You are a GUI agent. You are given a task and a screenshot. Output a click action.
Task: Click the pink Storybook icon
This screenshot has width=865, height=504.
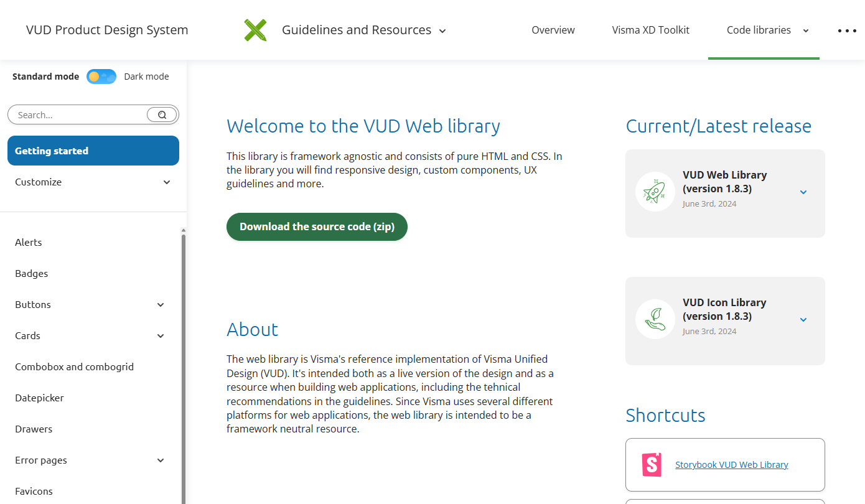point(650,464)
